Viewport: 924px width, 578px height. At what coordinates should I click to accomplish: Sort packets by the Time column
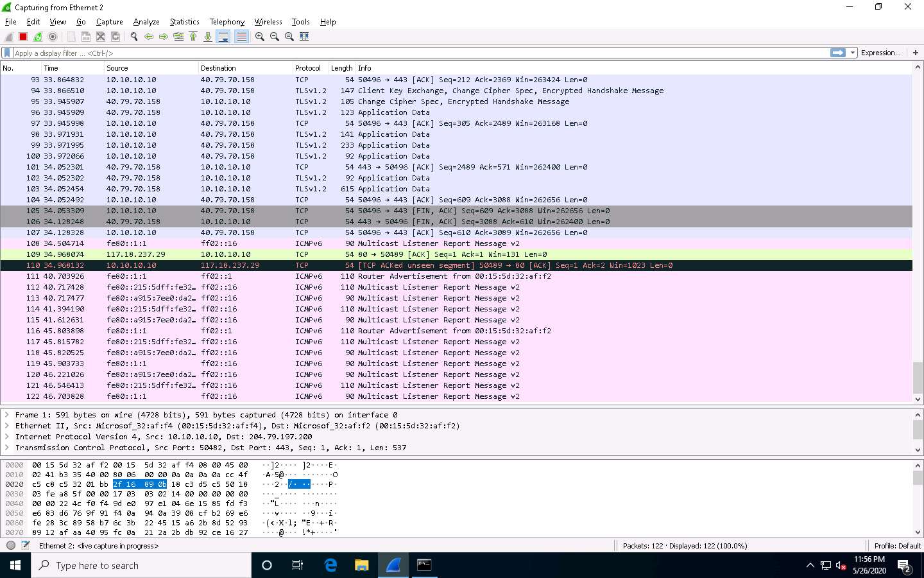point(73,68)
